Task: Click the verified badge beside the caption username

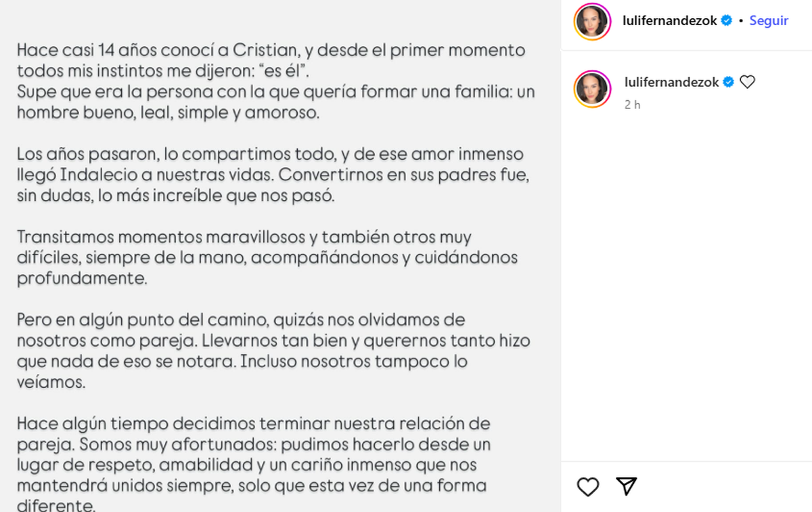Action: 728,82
